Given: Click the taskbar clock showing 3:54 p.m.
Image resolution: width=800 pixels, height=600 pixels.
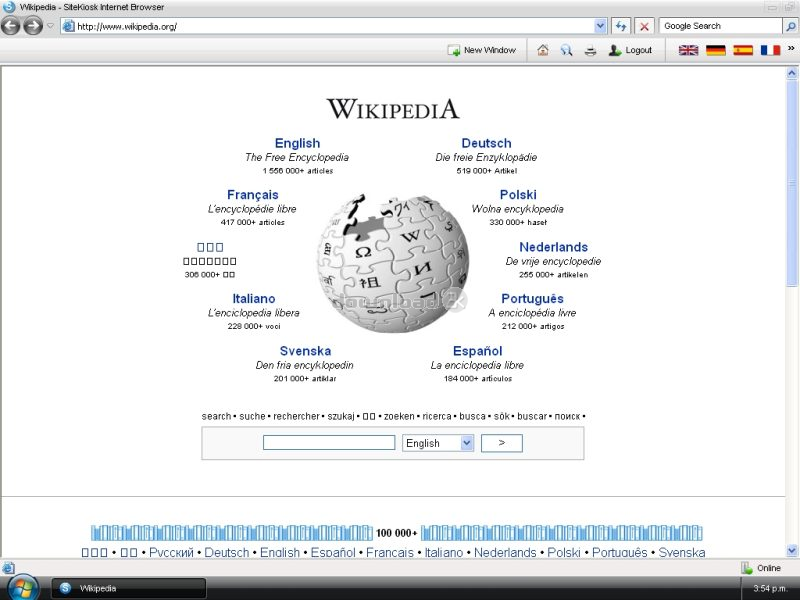Looking at the screenshot, I should [x=770, y=588].
